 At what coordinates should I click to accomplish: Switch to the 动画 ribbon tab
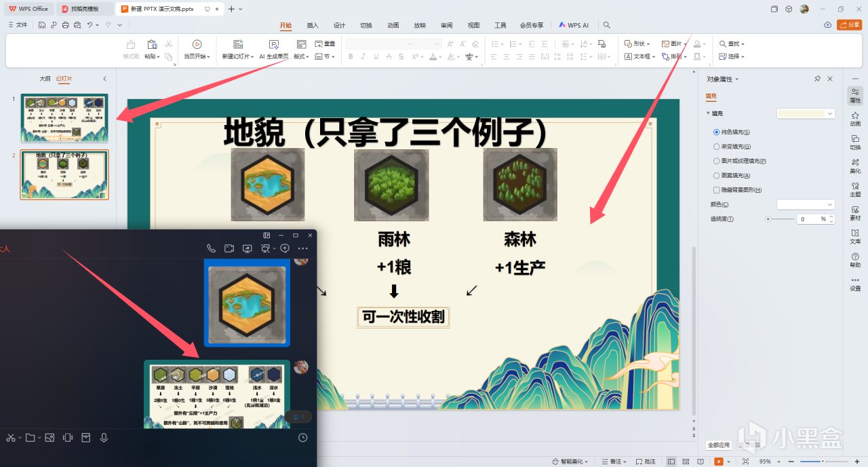393,25
